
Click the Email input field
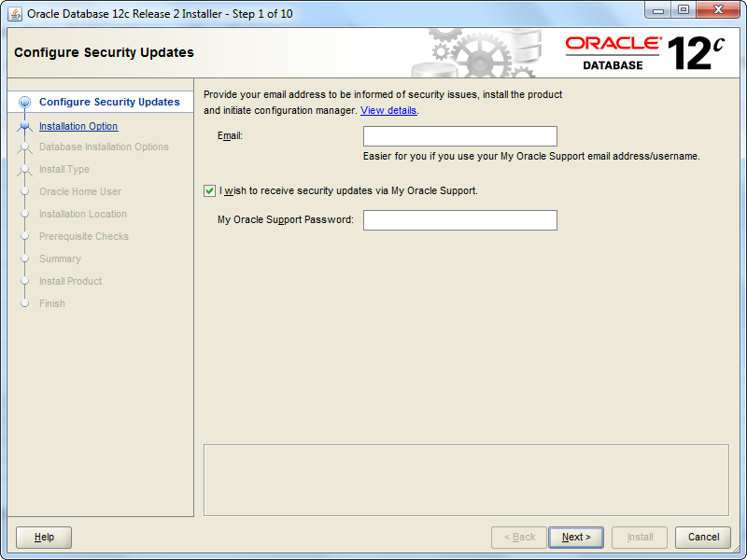coord(459,136)
